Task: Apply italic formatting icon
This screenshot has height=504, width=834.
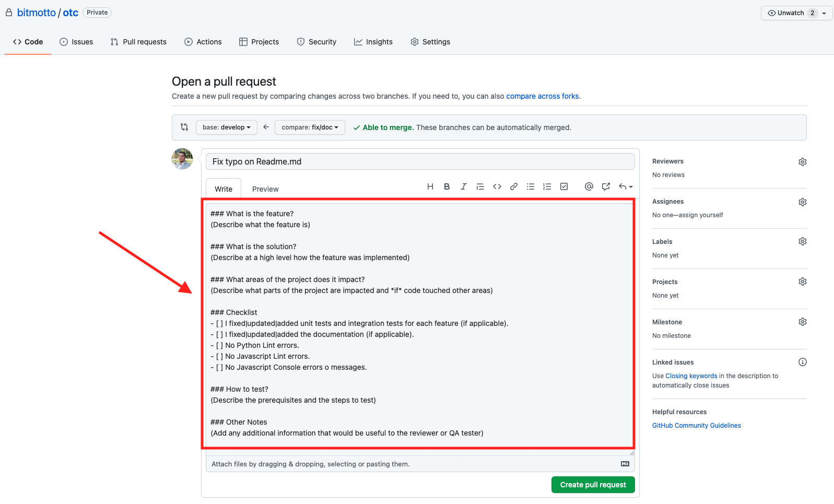Action: [463, 186]
